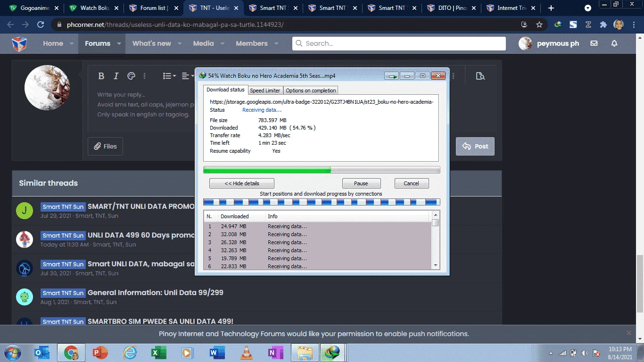This screenshot has width=644, height=362.
Task: Click the forum search input field
Action: [x=399, y=43]
